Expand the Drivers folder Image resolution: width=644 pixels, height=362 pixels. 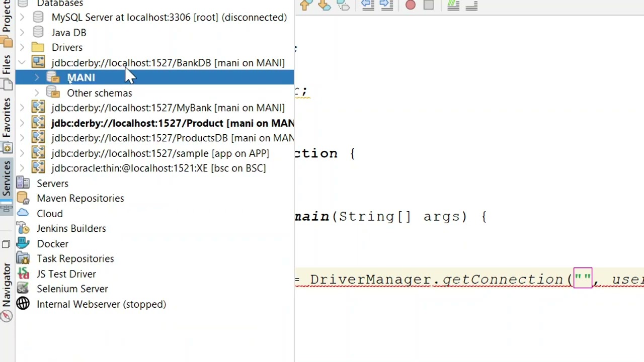click(x=22, y=47)
